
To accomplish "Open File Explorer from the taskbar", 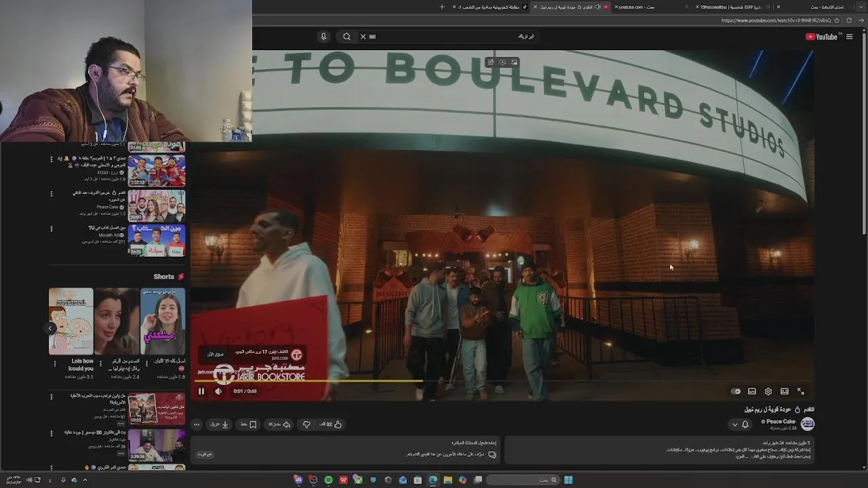I will (448, 480).
